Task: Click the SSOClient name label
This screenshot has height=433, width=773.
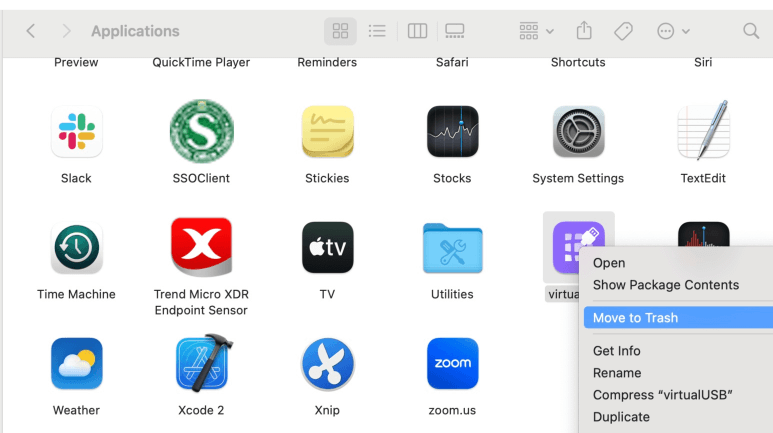Action: (x=201, y=178)
